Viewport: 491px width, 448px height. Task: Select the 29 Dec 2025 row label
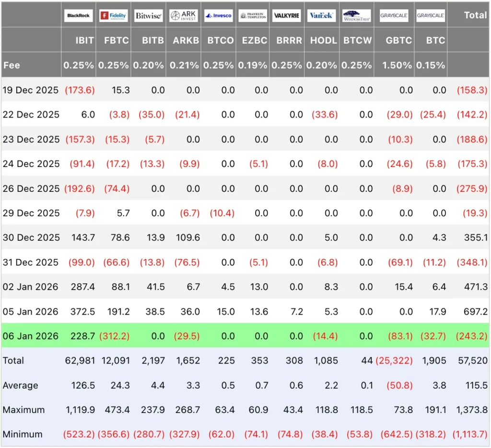pyautogui.click(x=31, y=213)
